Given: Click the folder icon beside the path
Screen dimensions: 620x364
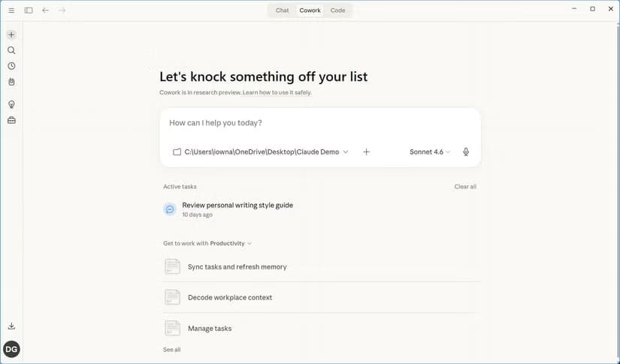Looking at the screenshot, I should tap(177, 152).
